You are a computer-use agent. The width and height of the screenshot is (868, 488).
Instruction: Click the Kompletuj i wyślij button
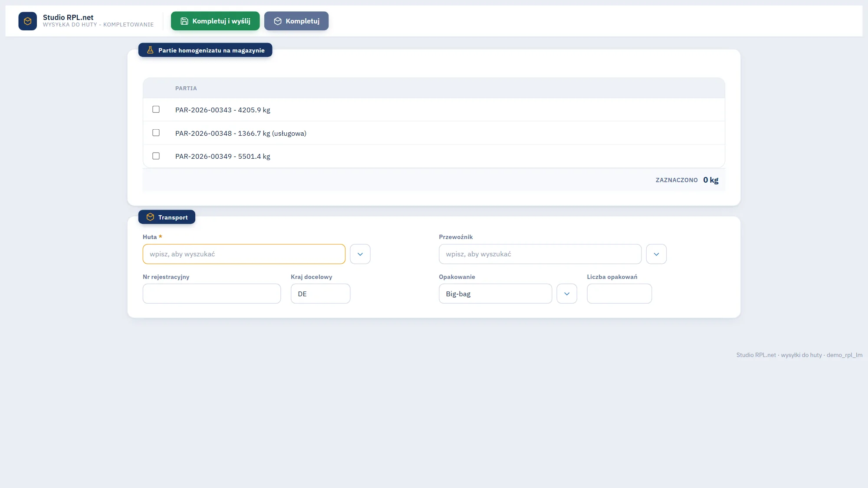(215, 21)
